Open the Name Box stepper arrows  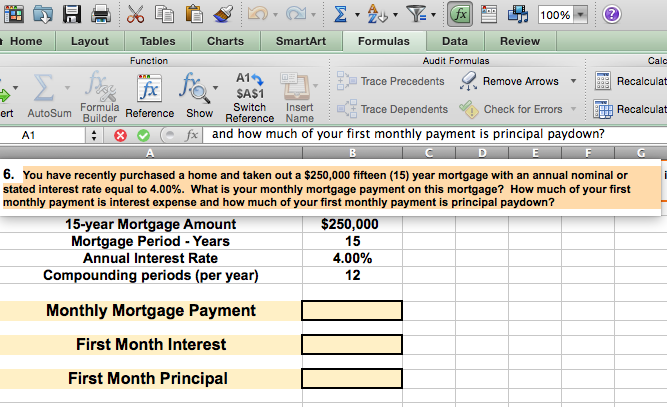pyautogui.click(x=94, y=136)
